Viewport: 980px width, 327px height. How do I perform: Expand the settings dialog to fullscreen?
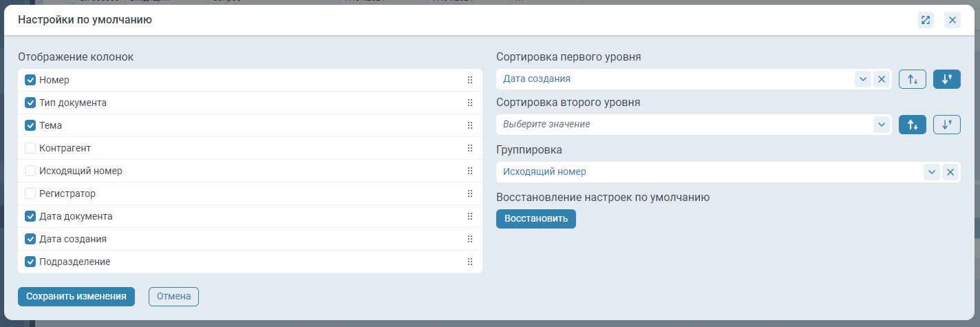926,20
